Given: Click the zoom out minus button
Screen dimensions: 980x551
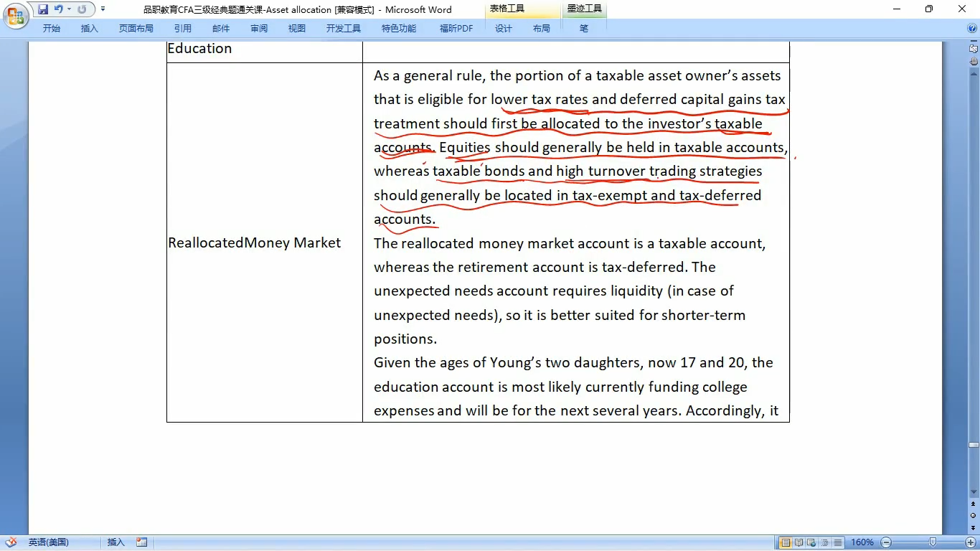Looking at the screenshot, I should click(886, 542).
